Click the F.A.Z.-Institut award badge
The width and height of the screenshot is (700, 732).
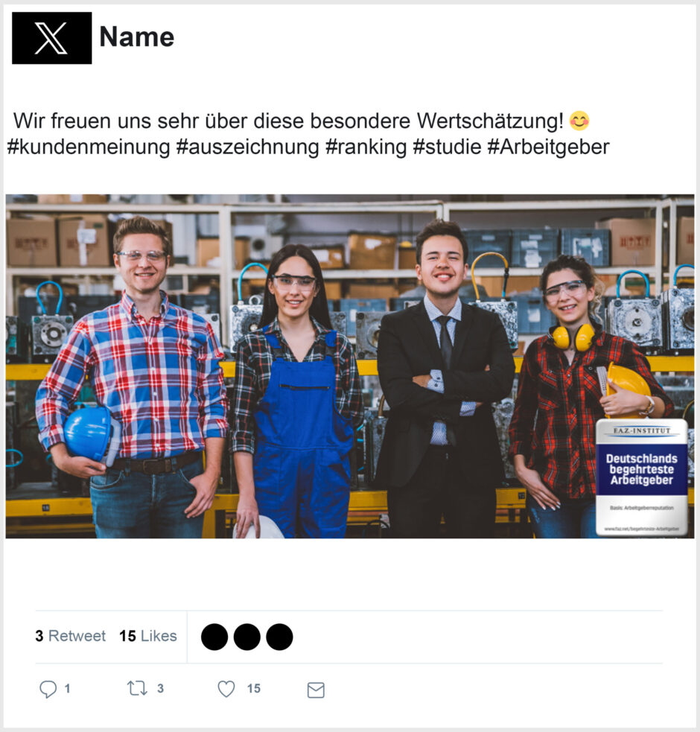click(x=642, y=477)
